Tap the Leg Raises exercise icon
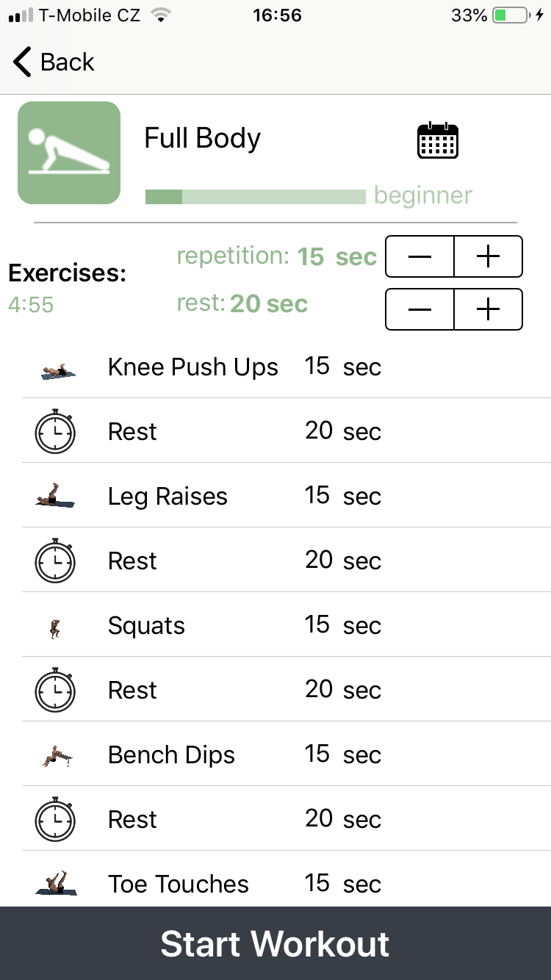The width and height of the screenshot is (551, 980). point(56,497)
